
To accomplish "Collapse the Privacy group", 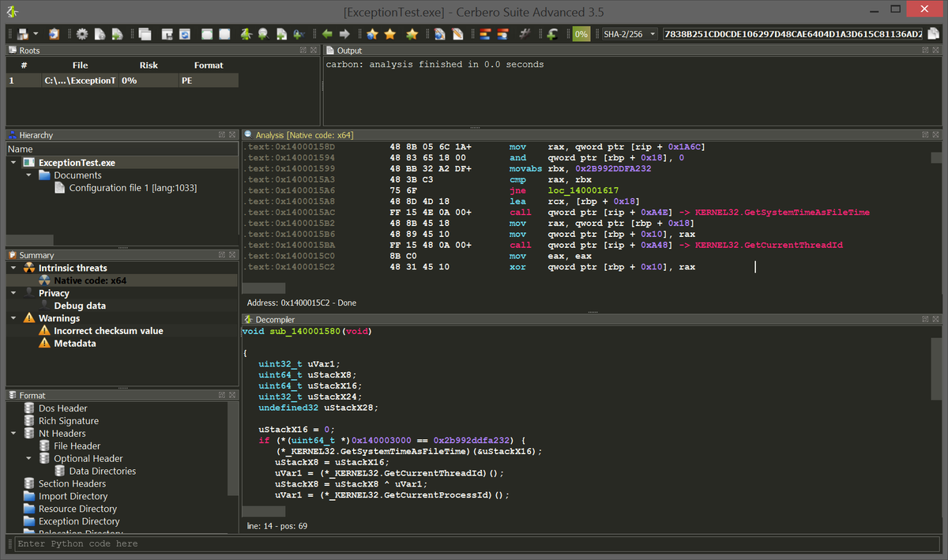I will [x=13, y=293].
